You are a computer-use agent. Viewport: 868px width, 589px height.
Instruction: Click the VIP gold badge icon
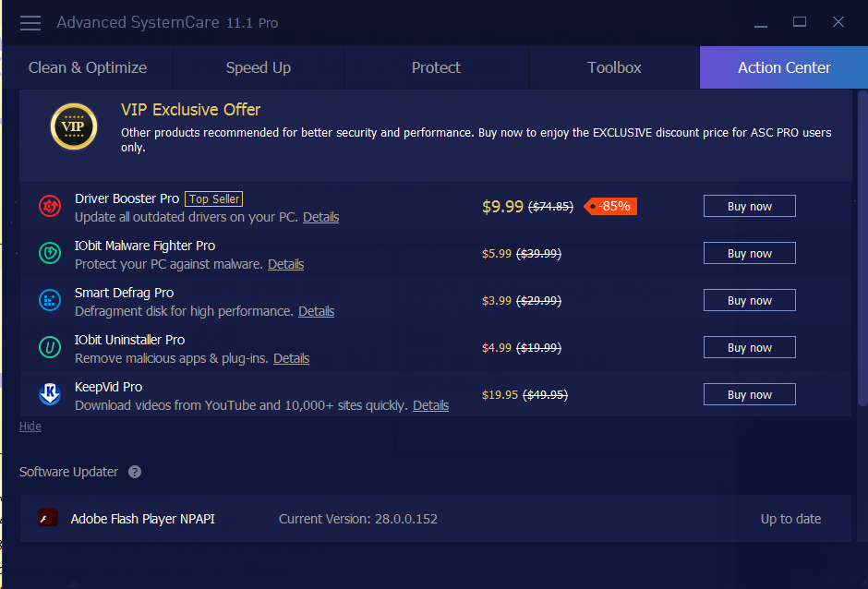(x=74, y=126)
